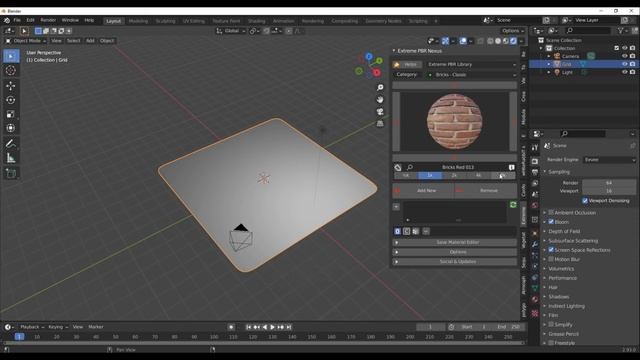Image resolution: width=640 pixels, height=360 pixels.
Task: Expand the Social & Updates section
Action: [455, 262]
